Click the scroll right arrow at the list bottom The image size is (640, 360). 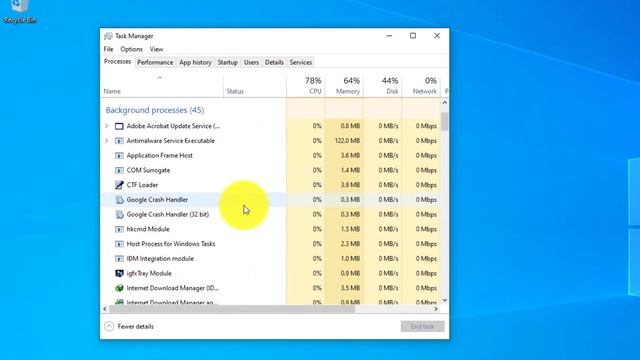(x=436, y=309)
